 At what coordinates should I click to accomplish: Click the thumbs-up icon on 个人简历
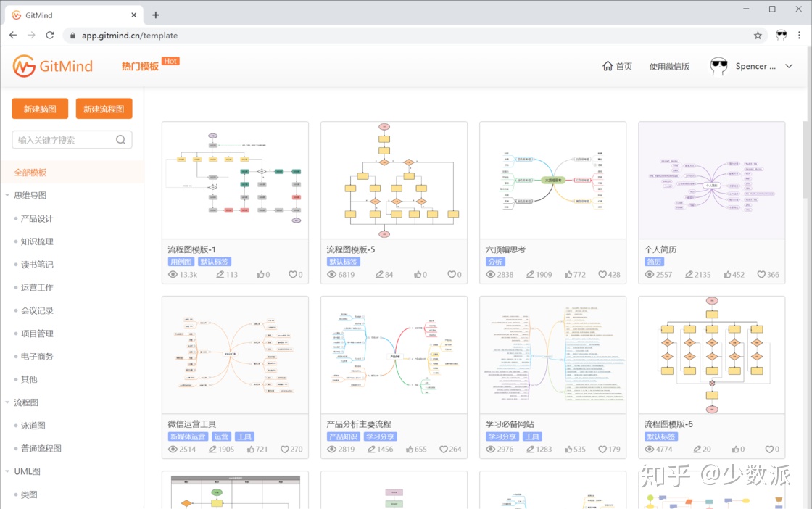click(x=727, y=274)
